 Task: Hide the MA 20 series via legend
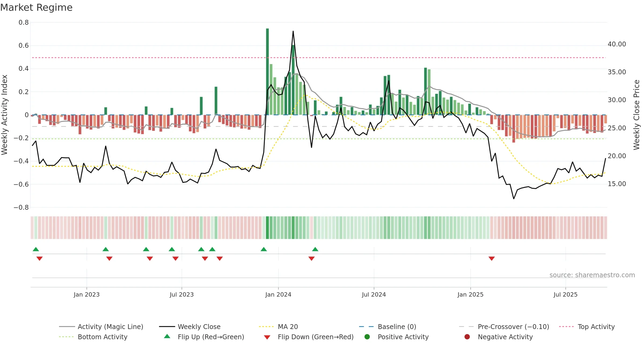(x=279, y=327)
